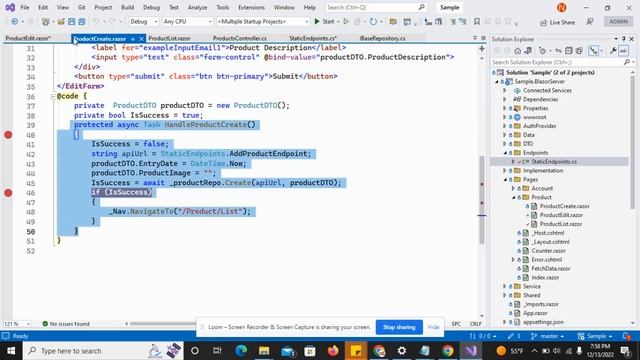
Task: Collapse the Endpoints folder
Action: click(505, 153)
